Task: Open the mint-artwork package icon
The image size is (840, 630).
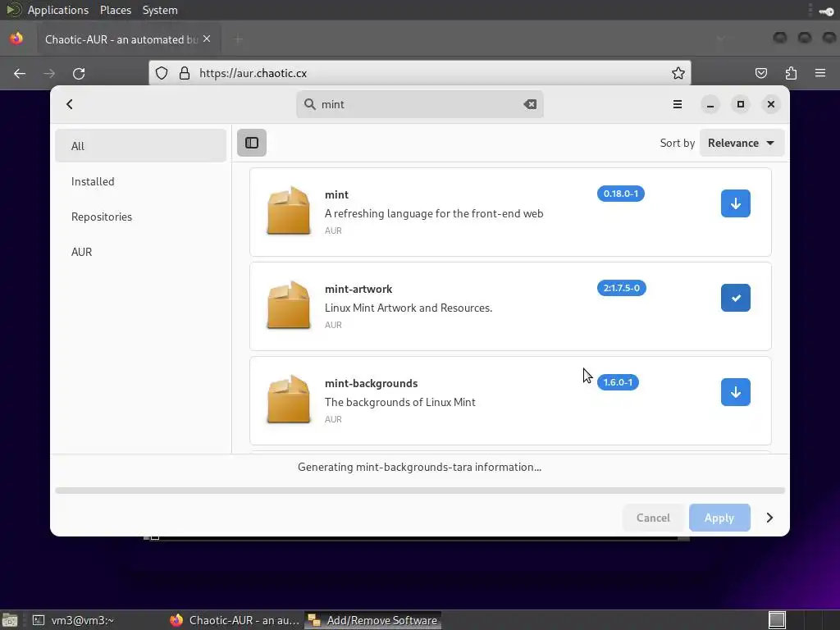Action: point(289,305)
